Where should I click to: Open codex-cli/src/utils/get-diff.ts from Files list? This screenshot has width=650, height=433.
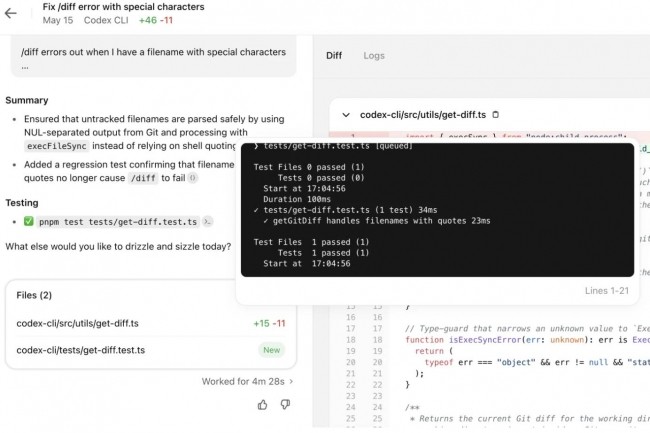[x=78, y=323]
